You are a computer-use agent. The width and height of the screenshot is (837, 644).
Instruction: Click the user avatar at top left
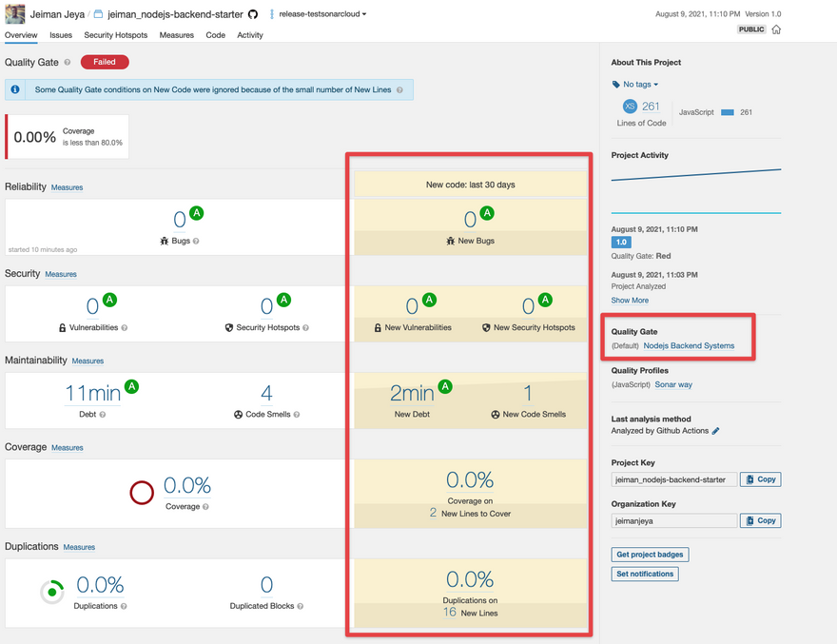point(14,14)
